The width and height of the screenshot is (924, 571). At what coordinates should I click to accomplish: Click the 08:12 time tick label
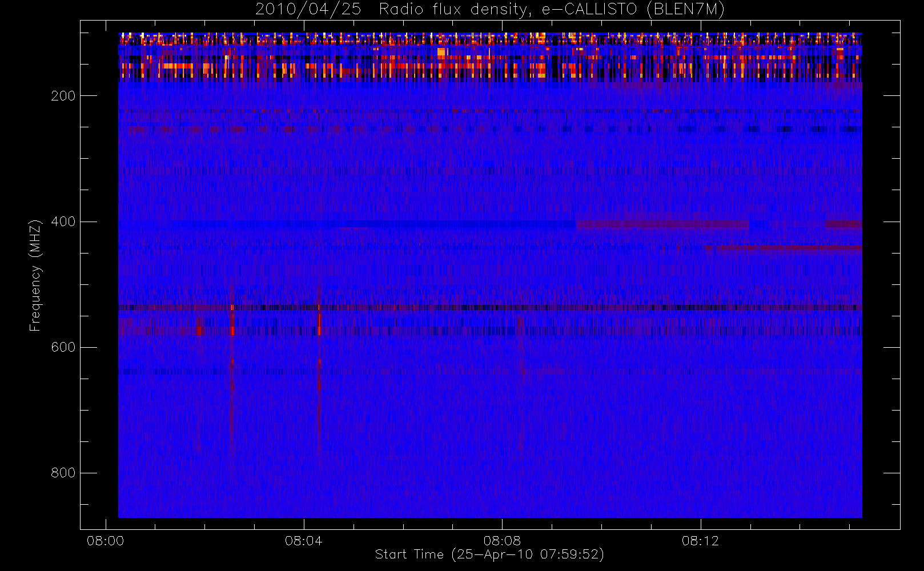pyautogui.click(x=700, y=541)
